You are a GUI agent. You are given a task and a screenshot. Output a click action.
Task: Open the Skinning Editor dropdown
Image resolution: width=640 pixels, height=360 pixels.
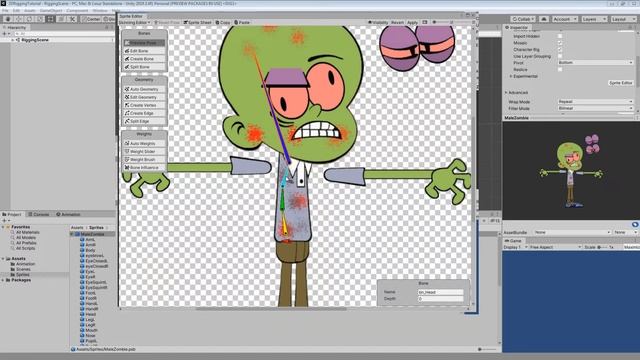point(135,22)
